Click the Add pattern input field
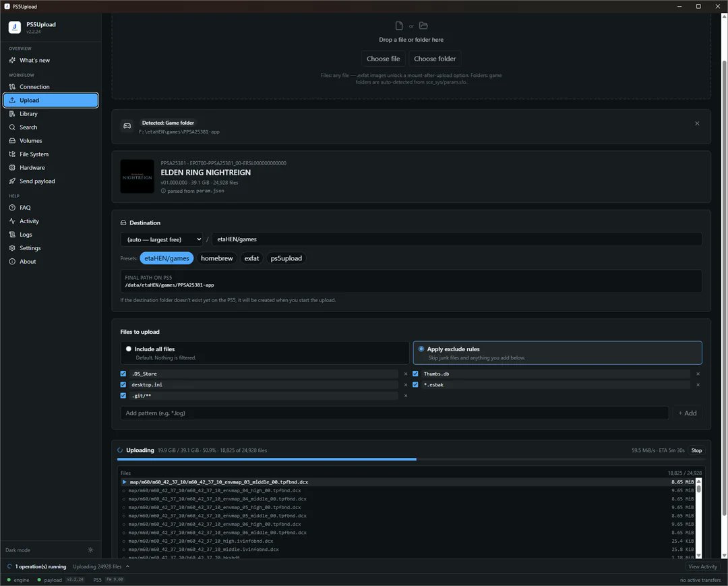 coord(394,413)
